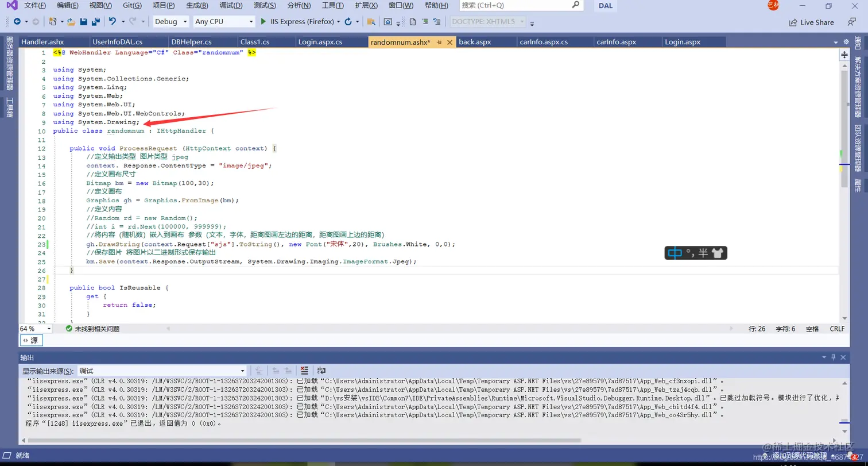This screenshot has height=466, width=868.
Task: Click the Open File folder icon
Action: click(71, 21)
